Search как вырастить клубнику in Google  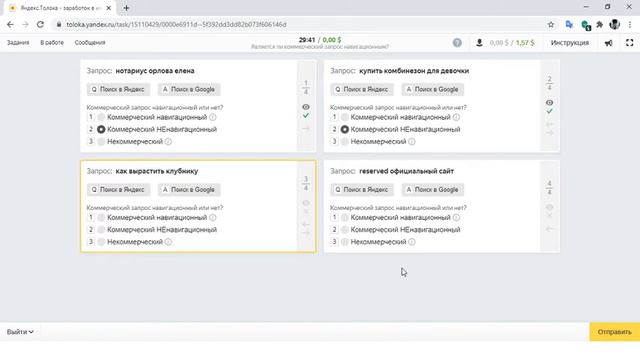coord(189,190)
